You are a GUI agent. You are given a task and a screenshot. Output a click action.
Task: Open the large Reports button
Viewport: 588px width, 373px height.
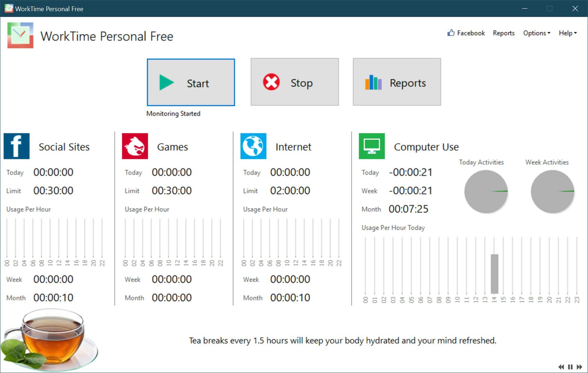tap(397, 82)
